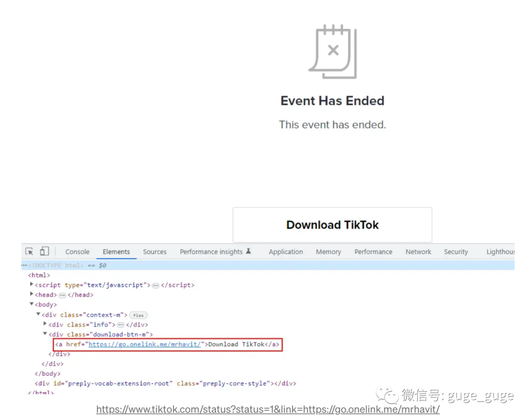Open the tiktok.com status URL link
Viewport: 531px width, 420px height.
(268, 409)
